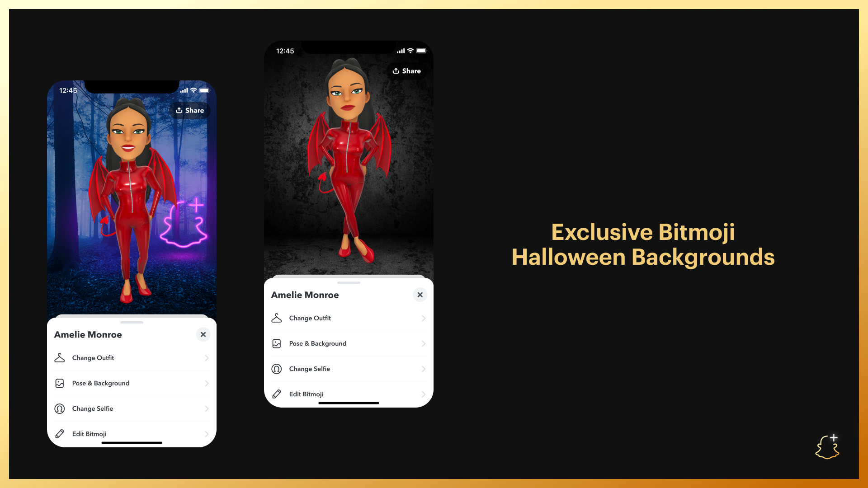The width and height of the screenshot is (868, 488).
Task: Expand Change Outfit option right menu
Action: point(423,318)
